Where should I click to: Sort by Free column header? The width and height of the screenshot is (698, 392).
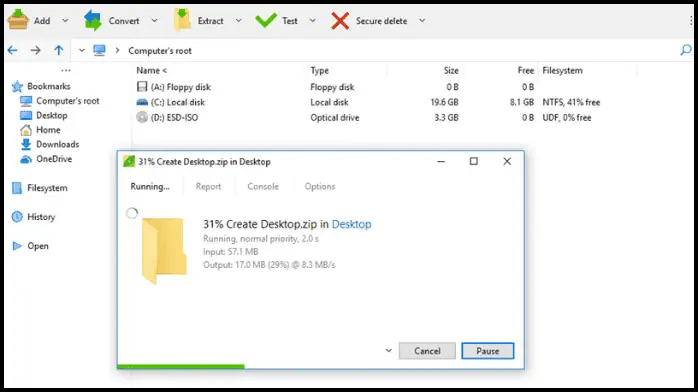(526, 70)
